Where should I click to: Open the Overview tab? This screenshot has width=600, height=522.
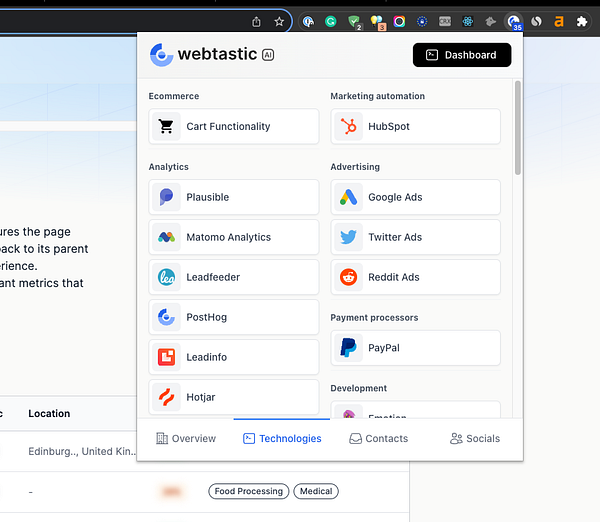(x=186, y=439)
